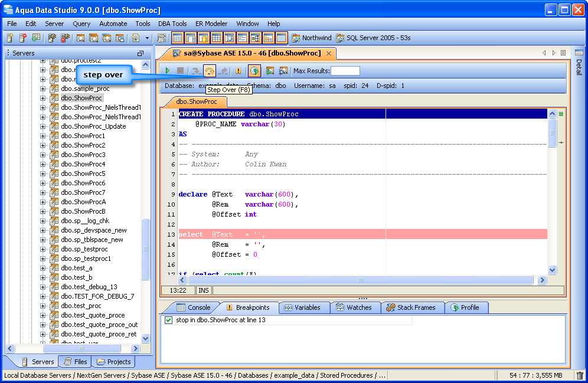This screenshot has height=383, width=588.
Task: Open the dropdown arrow next to the pencil script icon
Action: [147, 38]
